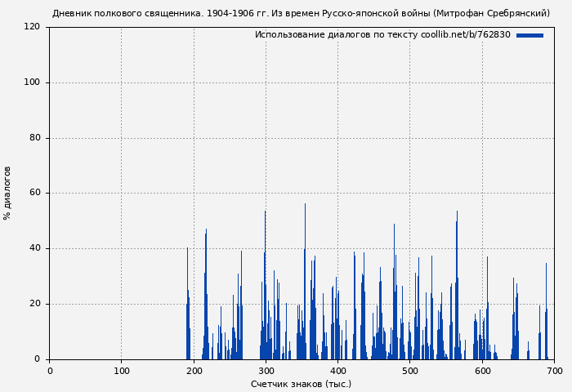Image resolution: width=572 pixels, height=392 pixels.
Task: Select the 200 tick label on x-axis
Action: (x=194, y=371)
